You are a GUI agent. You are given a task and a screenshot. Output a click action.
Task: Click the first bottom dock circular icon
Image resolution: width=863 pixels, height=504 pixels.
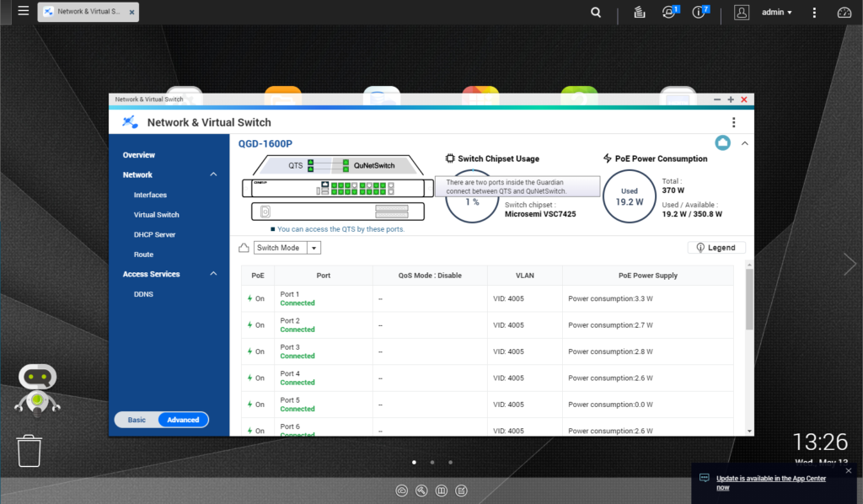402,491
